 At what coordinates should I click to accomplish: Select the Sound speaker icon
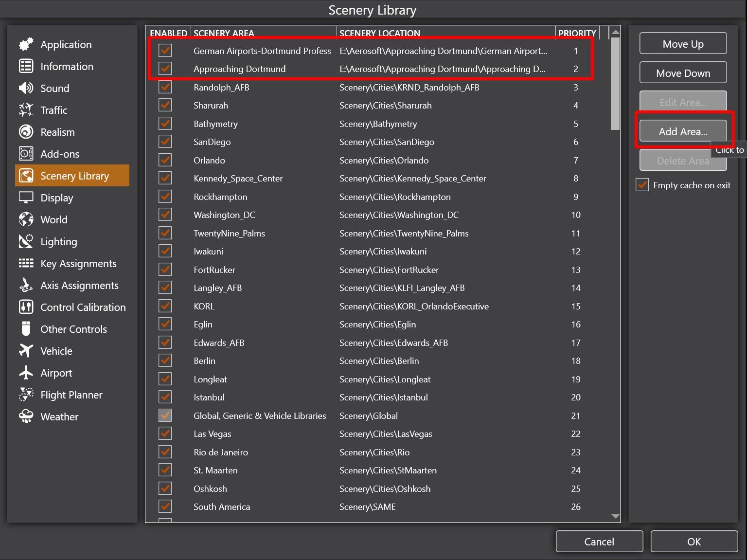26,88
